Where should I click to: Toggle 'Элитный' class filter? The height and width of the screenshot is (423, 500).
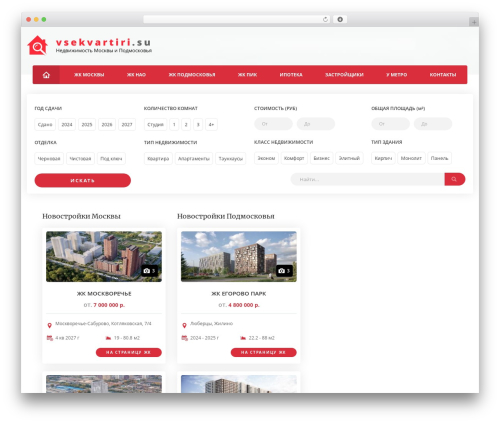click(x=349, y=158)
